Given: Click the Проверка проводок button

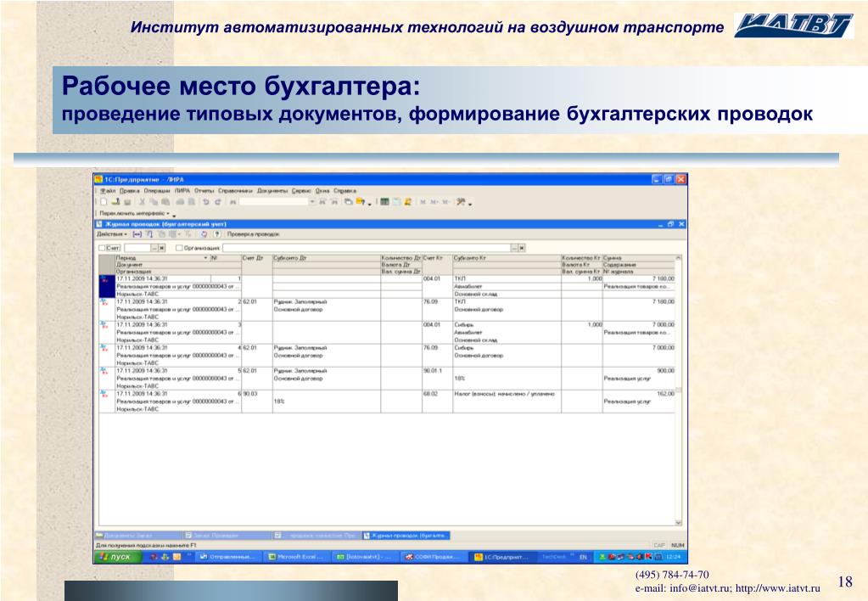Looking at the screenshot, I should pos(253,234).
